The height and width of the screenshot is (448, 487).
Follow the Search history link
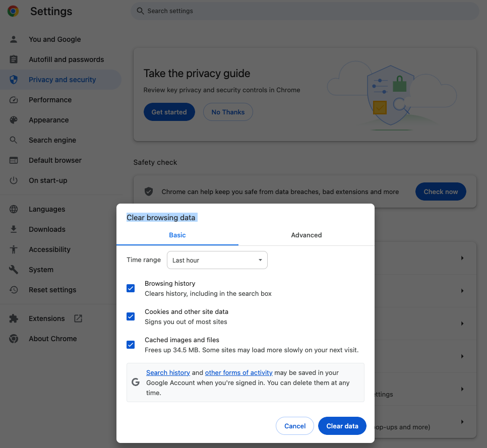168,372
